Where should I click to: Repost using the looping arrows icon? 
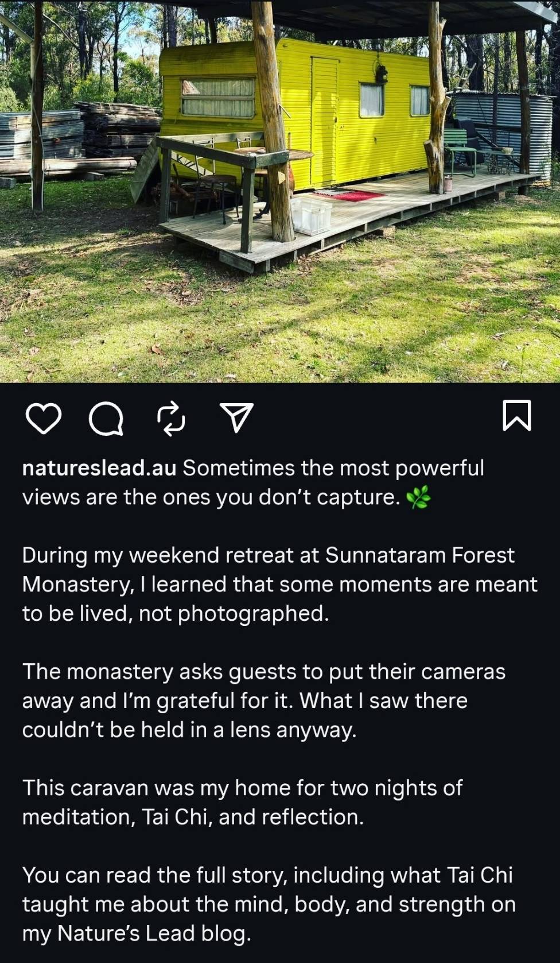click(171, 418)
